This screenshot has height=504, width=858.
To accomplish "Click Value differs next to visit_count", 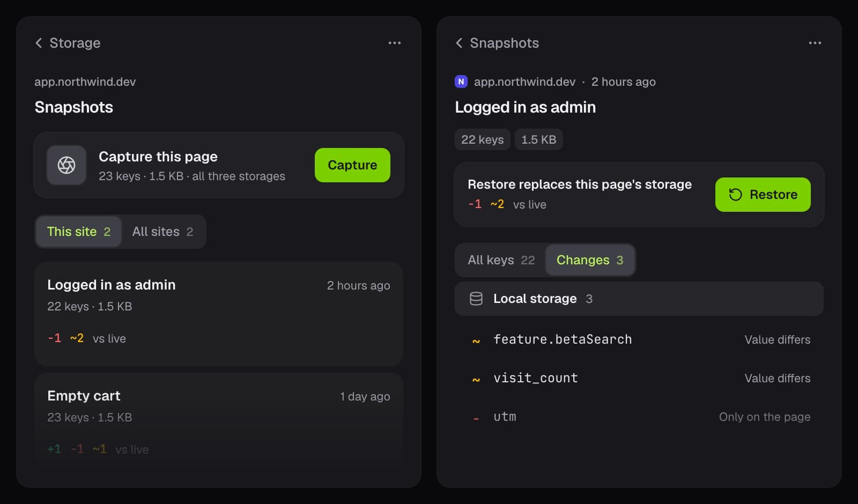I will 778,378.
